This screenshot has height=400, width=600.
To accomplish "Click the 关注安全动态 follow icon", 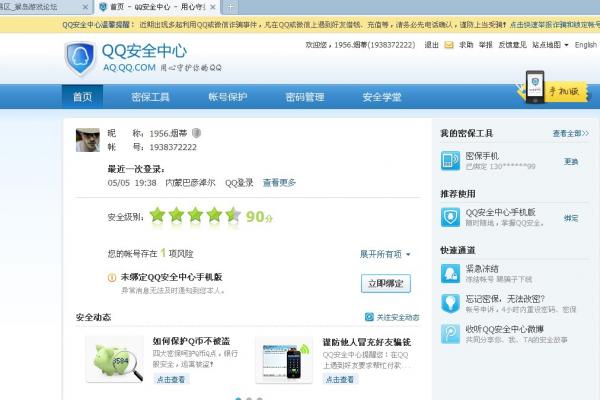I will point(369,317).
